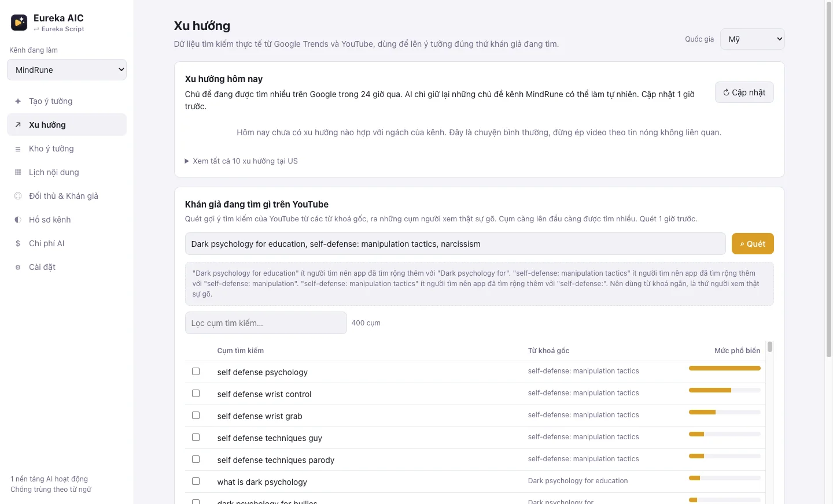
Task: Tick the checkbox for what is dark psychology
Action: 196,481
